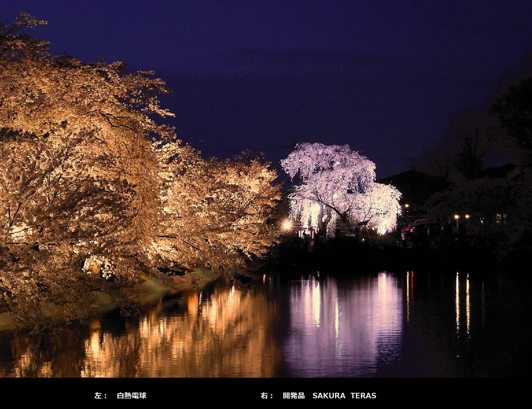Click the bright street lamp left of pink tree
This screenshot has width=532, height=409.
pos(287,225)
